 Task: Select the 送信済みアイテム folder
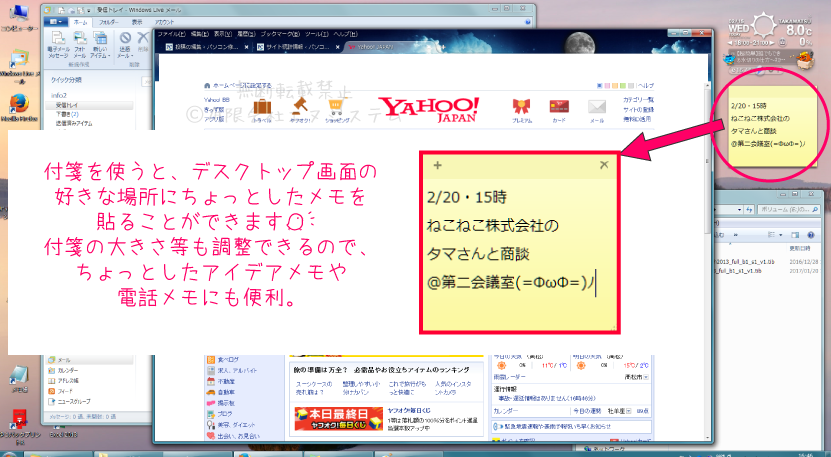[74, 123]
